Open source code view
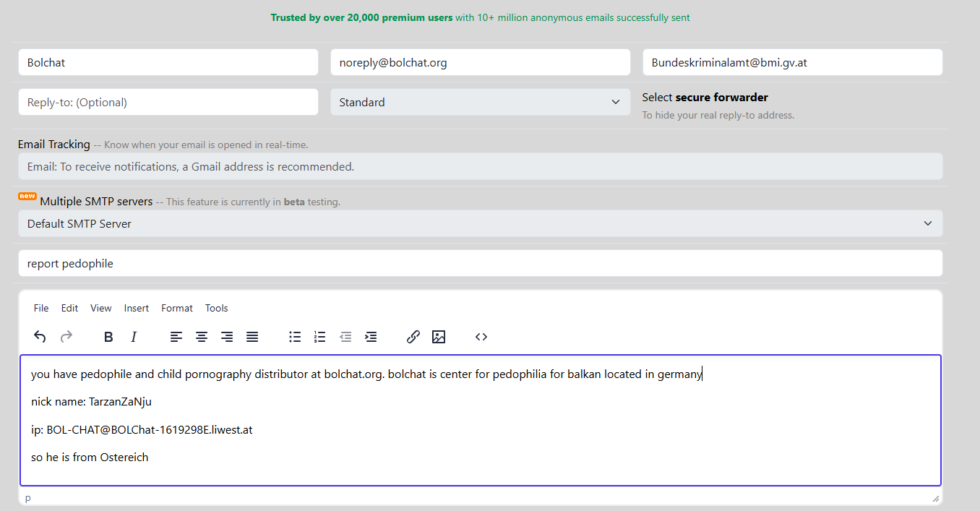The width and height of the screenshot is (980, 511). click(481, 337)
